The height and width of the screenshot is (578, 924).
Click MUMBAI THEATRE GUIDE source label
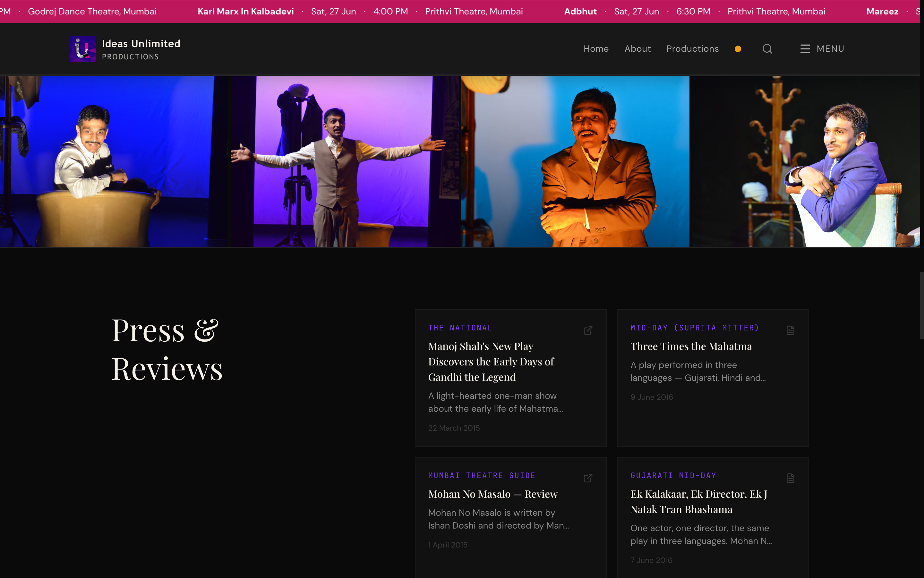482,475
